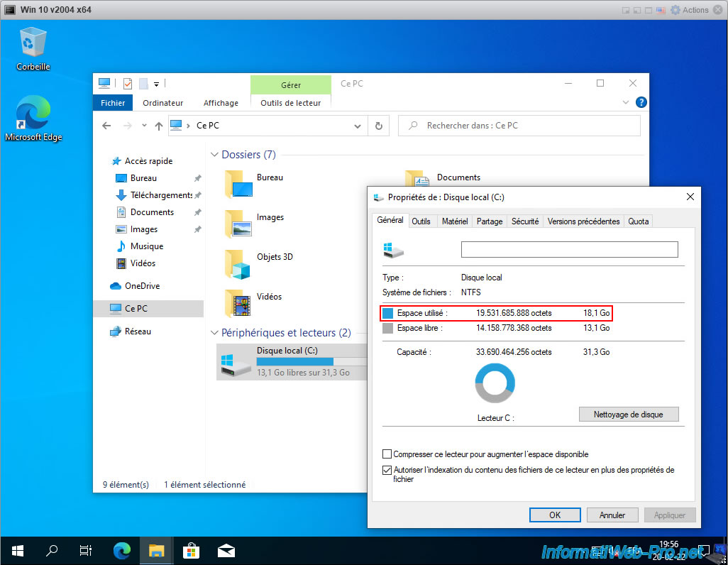Expand the ribbon with the chevron

click(625, 102)
